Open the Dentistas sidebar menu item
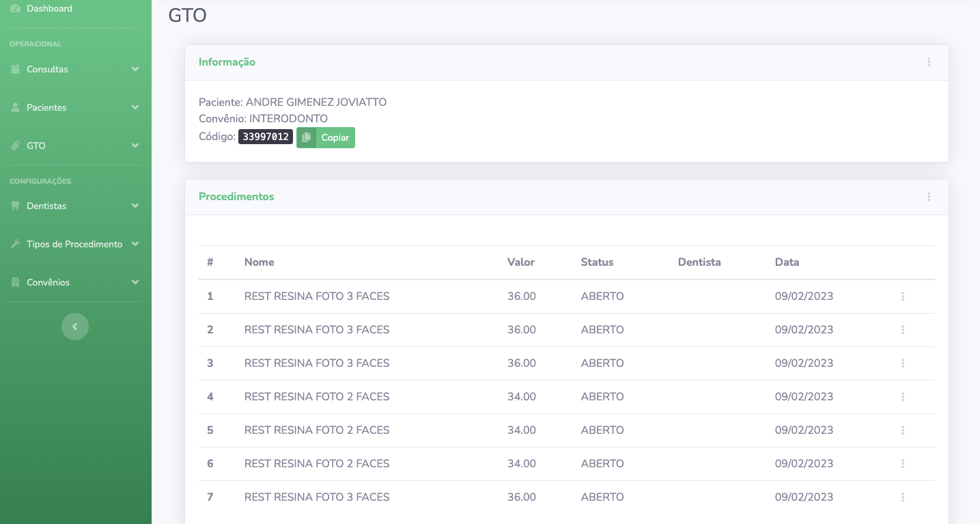This screenshot has width=980, height=524. pos(46,206)
